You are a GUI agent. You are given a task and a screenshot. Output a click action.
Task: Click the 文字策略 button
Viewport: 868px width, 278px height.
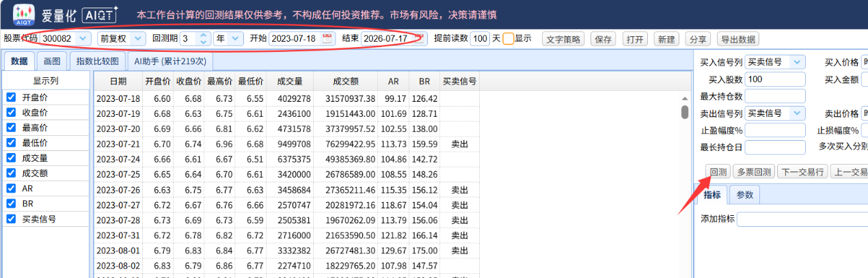tap(563, 39)
